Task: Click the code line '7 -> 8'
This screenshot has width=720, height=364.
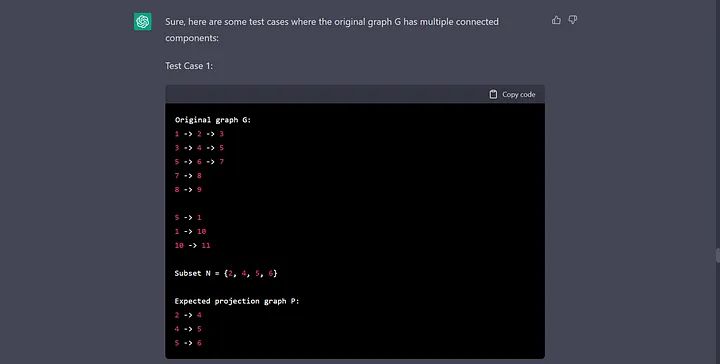Action: (188, 176)
